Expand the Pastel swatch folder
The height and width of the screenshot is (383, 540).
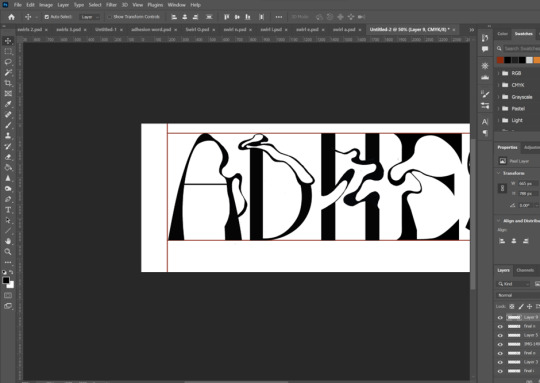(499, 109)
